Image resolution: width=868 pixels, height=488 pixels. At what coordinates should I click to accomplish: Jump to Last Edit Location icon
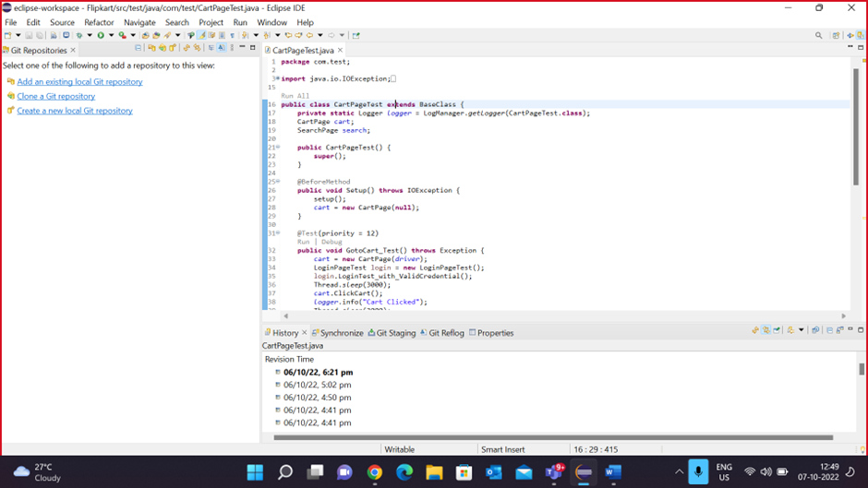coord(288,35)
